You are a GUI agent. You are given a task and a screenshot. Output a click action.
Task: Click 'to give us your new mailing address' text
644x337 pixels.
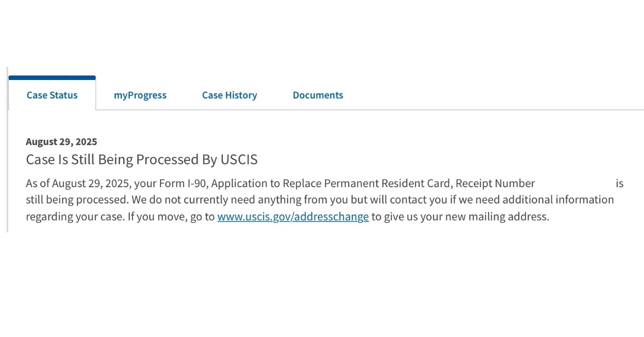point(460,217)
